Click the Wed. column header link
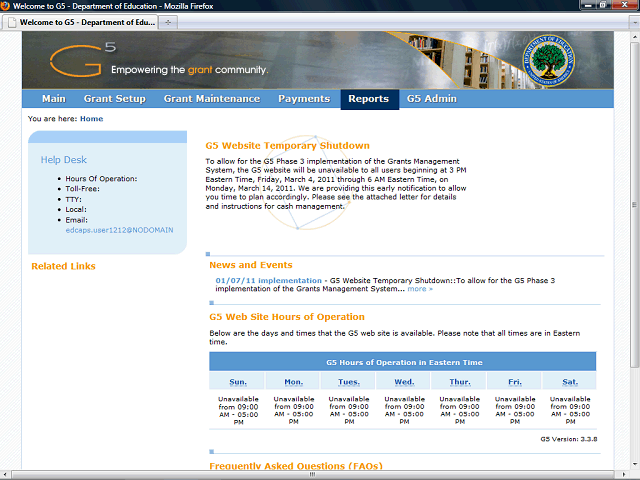The width and height of the screenshot is (640, 480). (x=404, y=382)
